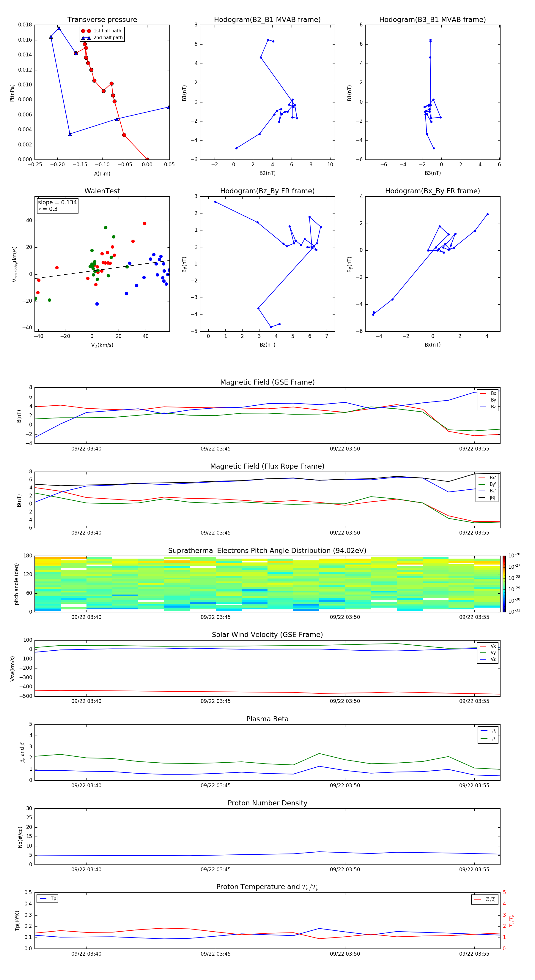Viewport: 535px width, 980px height.
Task: Click the 'B2(nT)' x-axis label
Action: (x=267, y=173)
